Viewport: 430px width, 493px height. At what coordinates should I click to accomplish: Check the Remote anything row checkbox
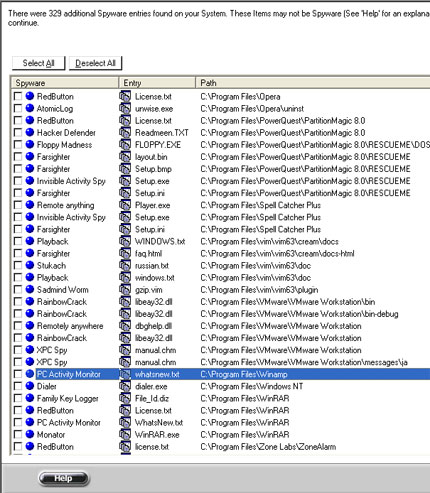tap(18, 205)
